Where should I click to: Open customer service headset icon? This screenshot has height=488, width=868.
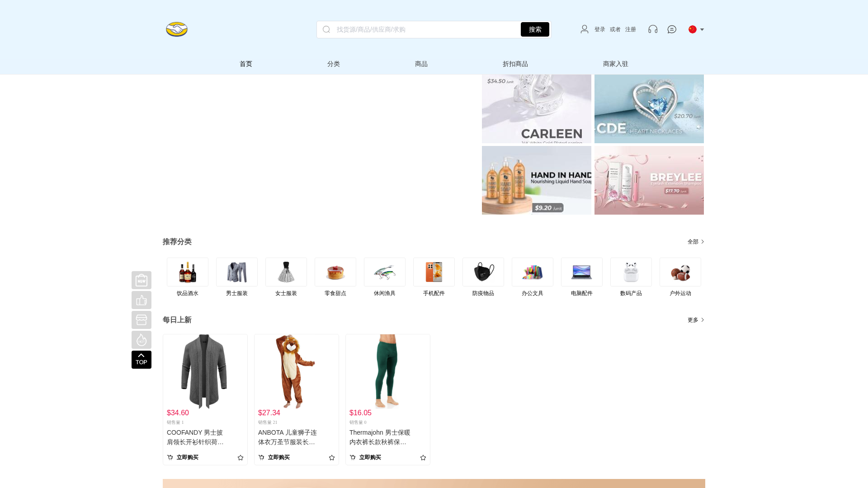tap(653, 29)
